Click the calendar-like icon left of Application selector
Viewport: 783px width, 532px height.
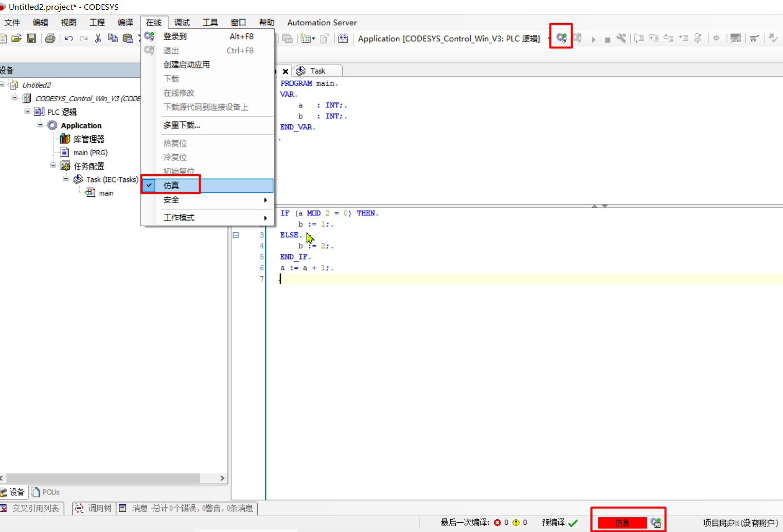click(x=343, y=39)
